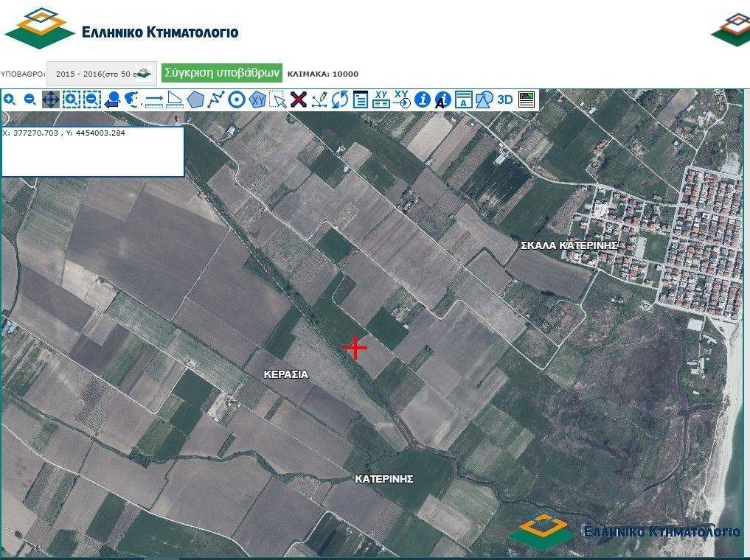Click the blue info identify icon
The width and height of the screenshot is (750, 560).
point(422,99)
